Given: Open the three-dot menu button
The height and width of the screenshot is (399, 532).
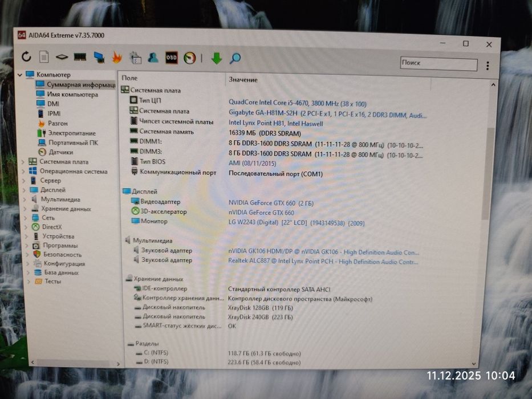Looking at the screenshot, I should tap(488, 66).
